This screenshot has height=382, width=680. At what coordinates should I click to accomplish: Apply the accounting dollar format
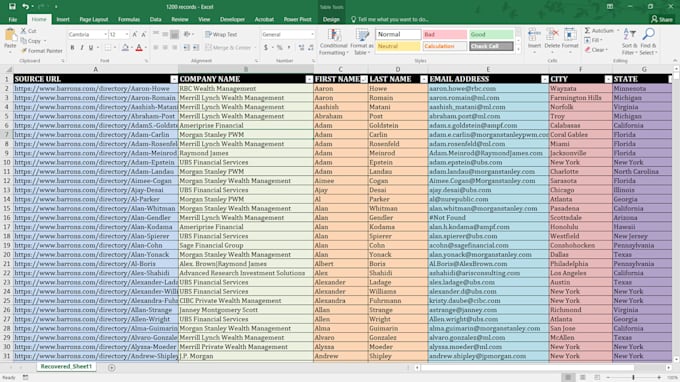[266, 47]
